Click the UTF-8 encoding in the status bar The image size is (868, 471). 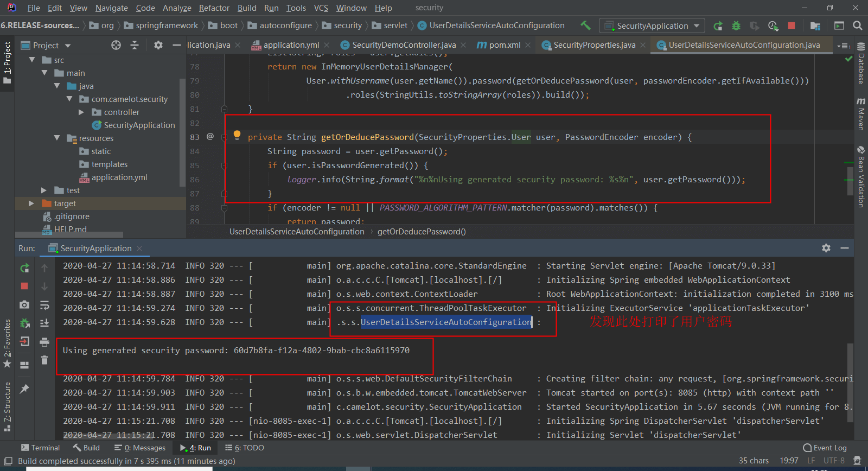point(834,461)
